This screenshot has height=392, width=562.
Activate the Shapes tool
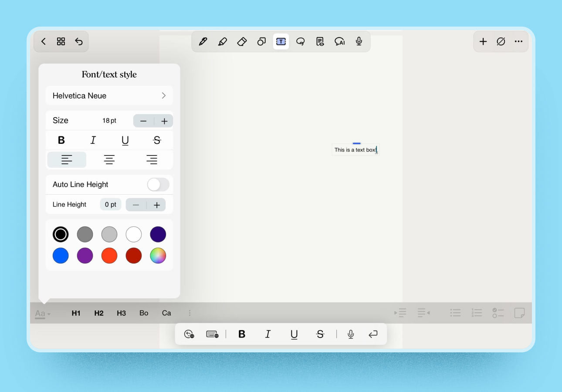(x=261, y=41)
